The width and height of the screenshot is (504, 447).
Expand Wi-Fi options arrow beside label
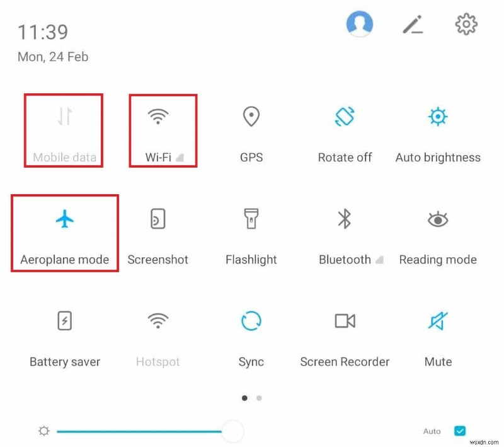(x=180, y=158)
